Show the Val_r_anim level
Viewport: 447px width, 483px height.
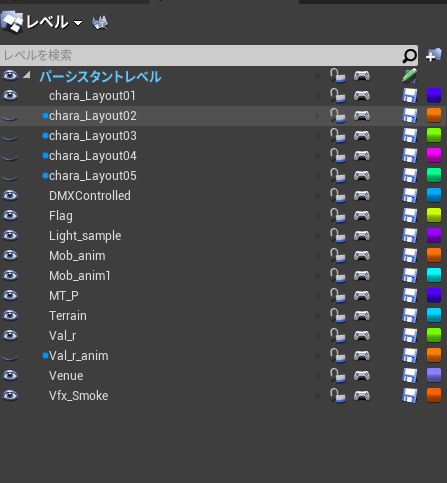click(x=10, y=357)
